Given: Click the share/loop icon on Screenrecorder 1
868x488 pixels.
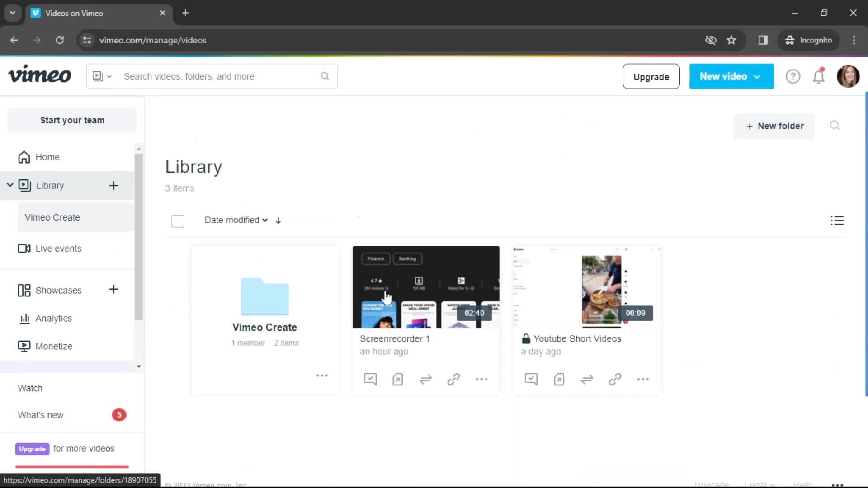Looking at the screenshot, I should 425,379.
